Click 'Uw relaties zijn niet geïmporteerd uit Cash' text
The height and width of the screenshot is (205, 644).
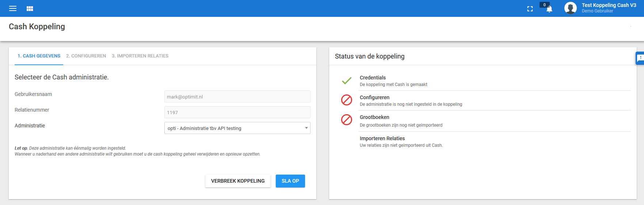coord(401,145)
